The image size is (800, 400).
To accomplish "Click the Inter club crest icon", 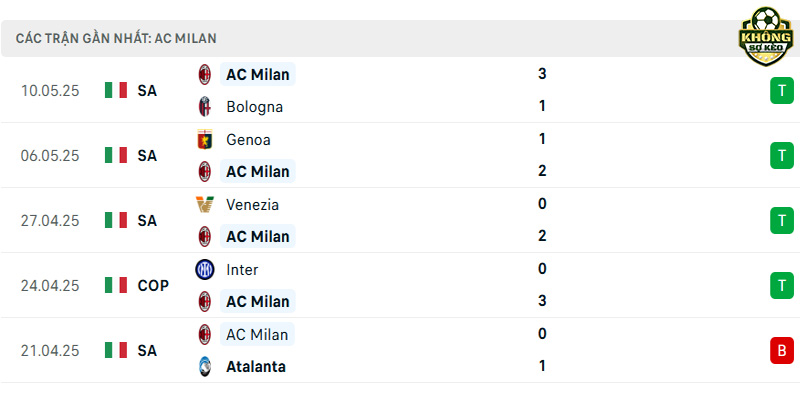I will click(x=205, y=269).
